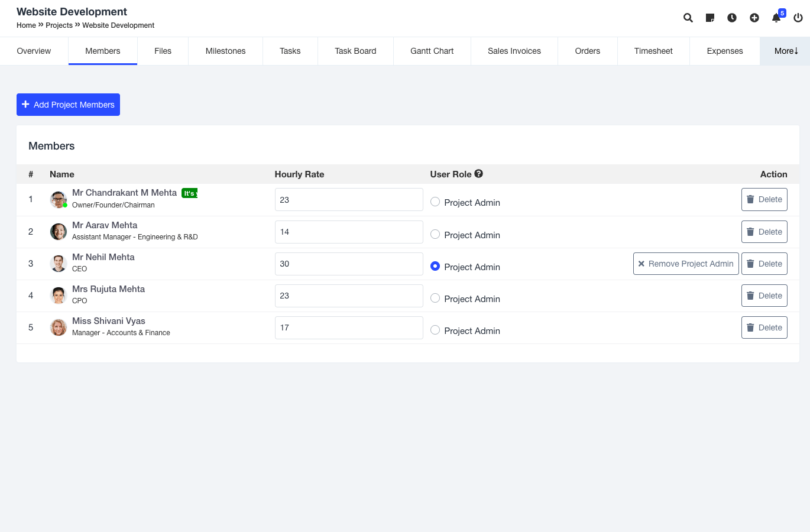Click the quick add plus icon
810x532 pixels.
pyautogui.click(x=754, y=18)
